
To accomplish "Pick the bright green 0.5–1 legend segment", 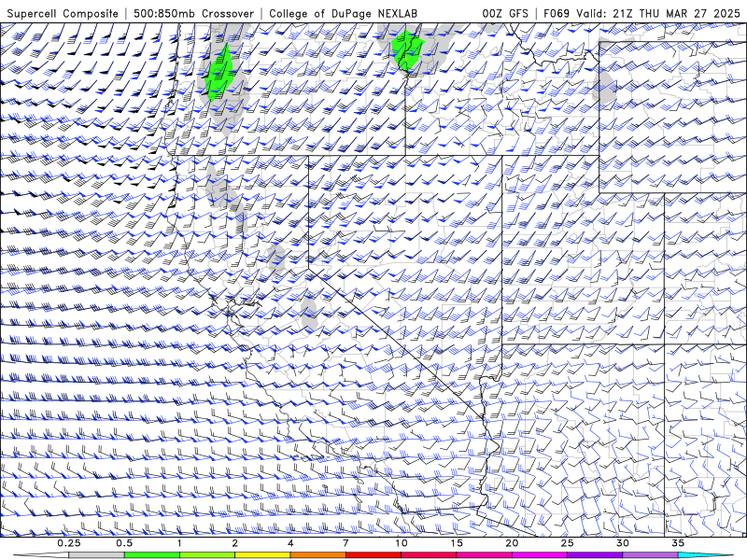I will coord(151,555).
